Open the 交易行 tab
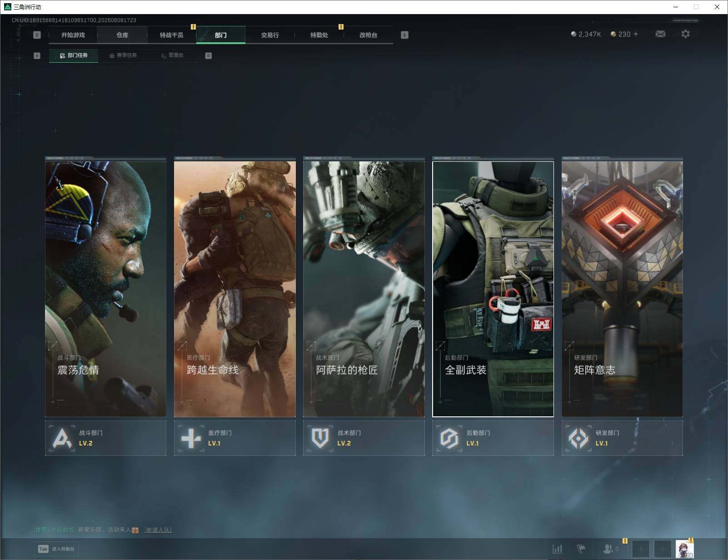 270,35
